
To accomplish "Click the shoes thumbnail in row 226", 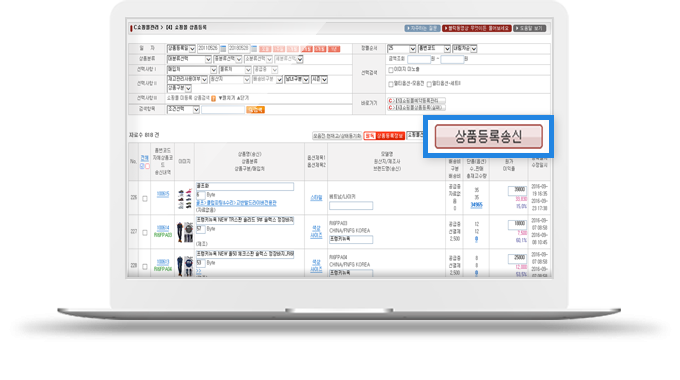I will [x=185, y=199].
